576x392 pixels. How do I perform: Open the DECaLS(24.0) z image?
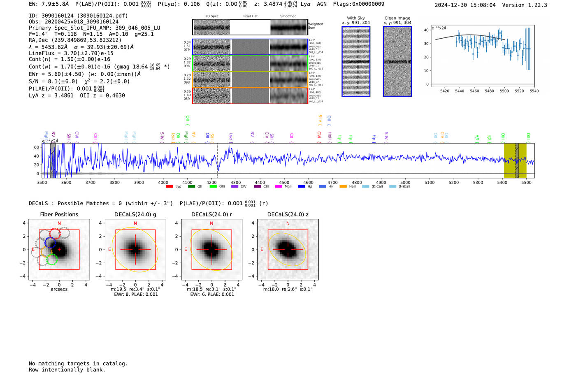click(288, 250)
